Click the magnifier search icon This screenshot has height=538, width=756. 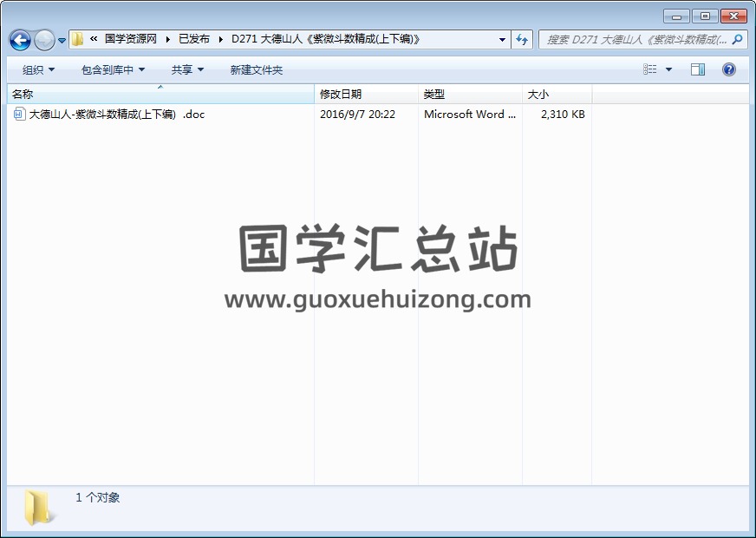click(737, 40)
